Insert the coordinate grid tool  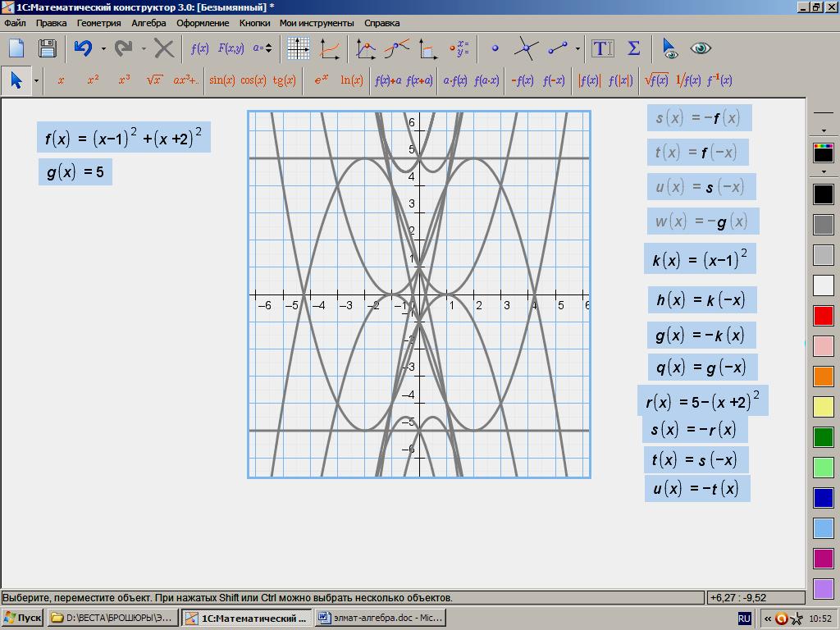298,48
